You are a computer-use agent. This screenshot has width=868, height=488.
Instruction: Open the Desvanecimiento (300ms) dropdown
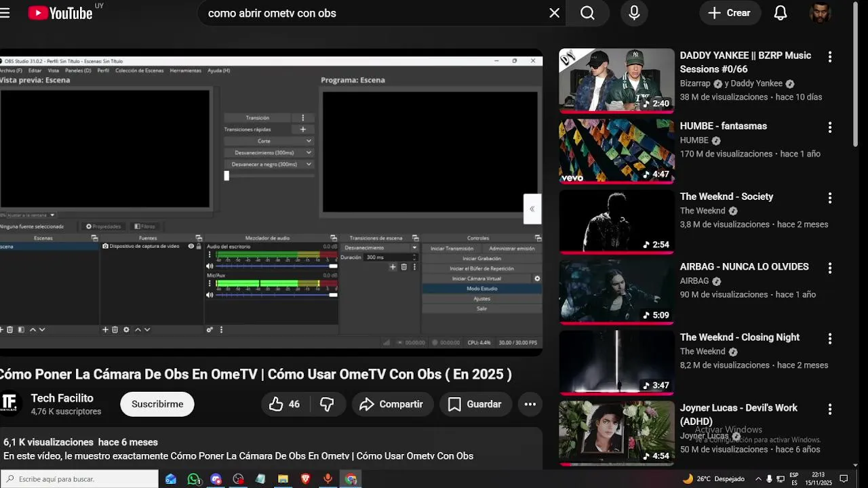coord(269,152)
